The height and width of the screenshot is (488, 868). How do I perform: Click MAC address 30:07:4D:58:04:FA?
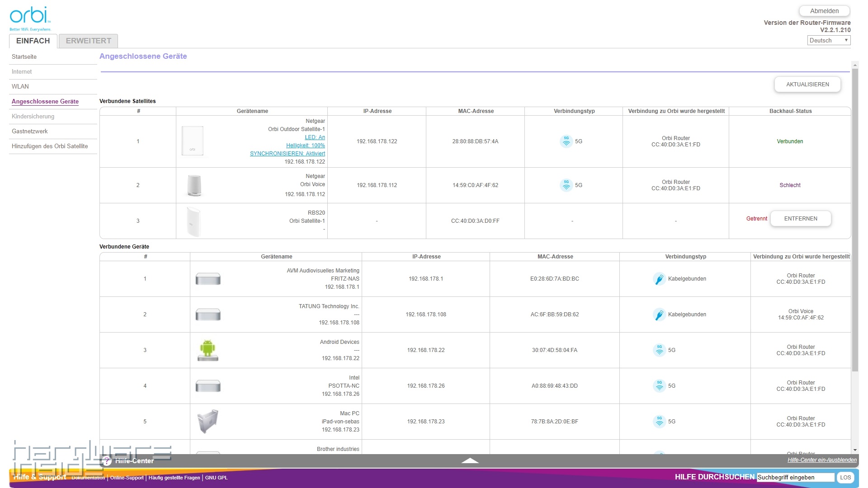coord(555,350)
